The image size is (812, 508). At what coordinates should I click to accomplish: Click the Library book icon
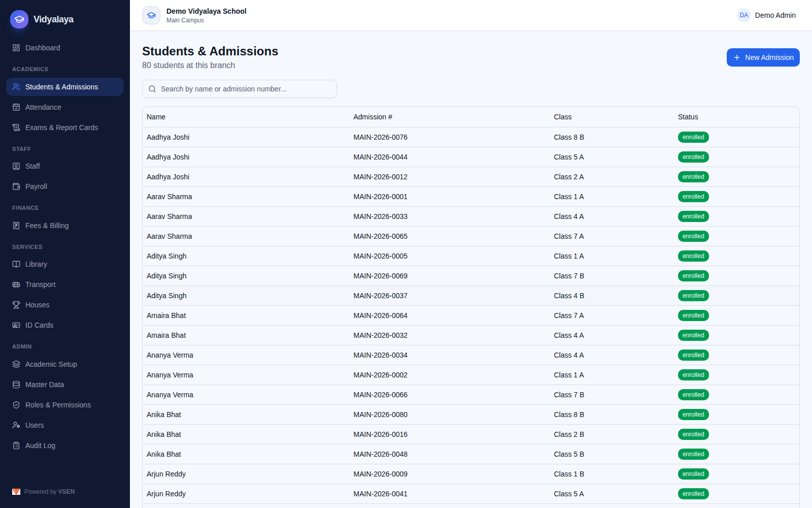point(16,264)
